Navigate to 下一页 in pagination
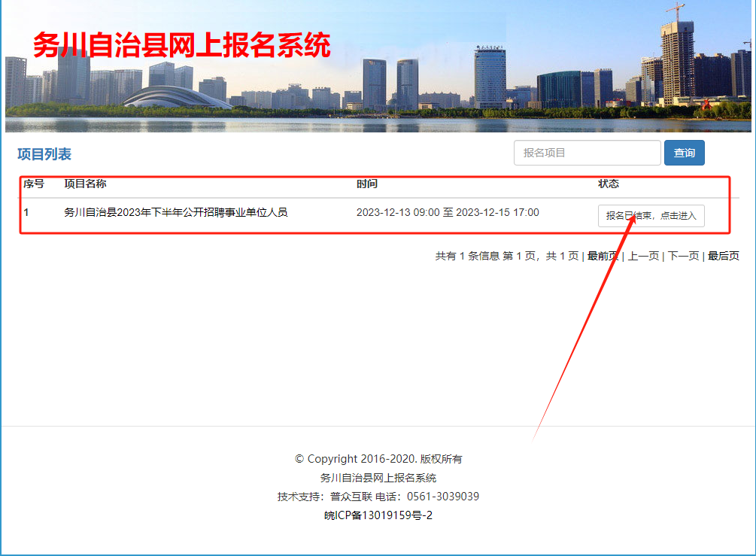Image resolution: width=756 pixels, height=556 pixels. coord(683,256)
